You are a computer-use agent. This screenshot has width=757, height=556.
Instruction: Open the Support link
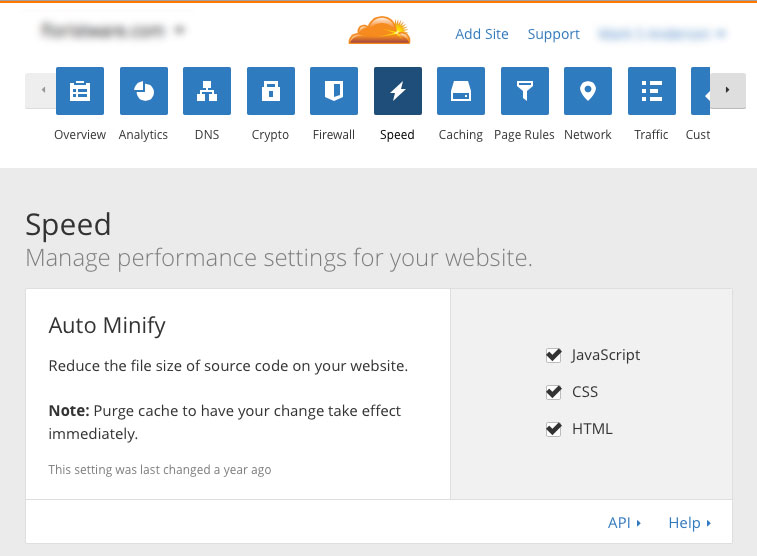click(553, 34)
